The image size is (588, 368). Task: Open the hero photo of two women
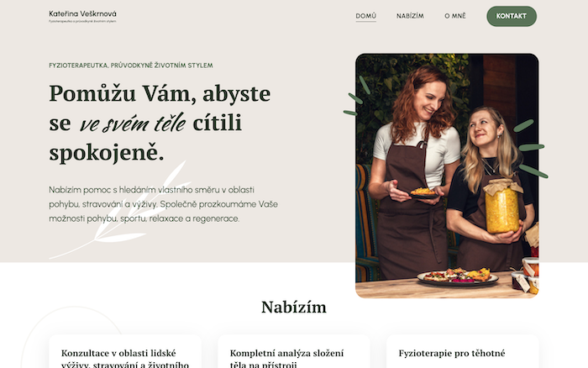pos(447,176)
